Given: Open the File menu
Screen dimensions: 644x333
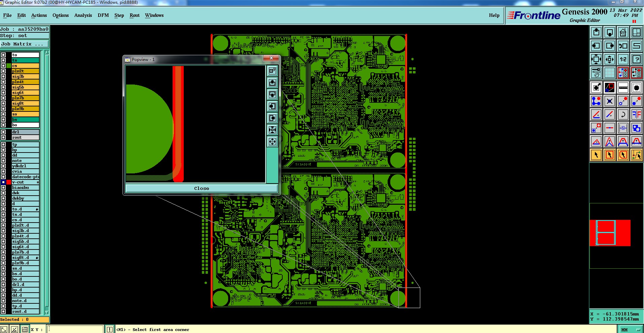Looking at the screenshot, I should point(7,15).
